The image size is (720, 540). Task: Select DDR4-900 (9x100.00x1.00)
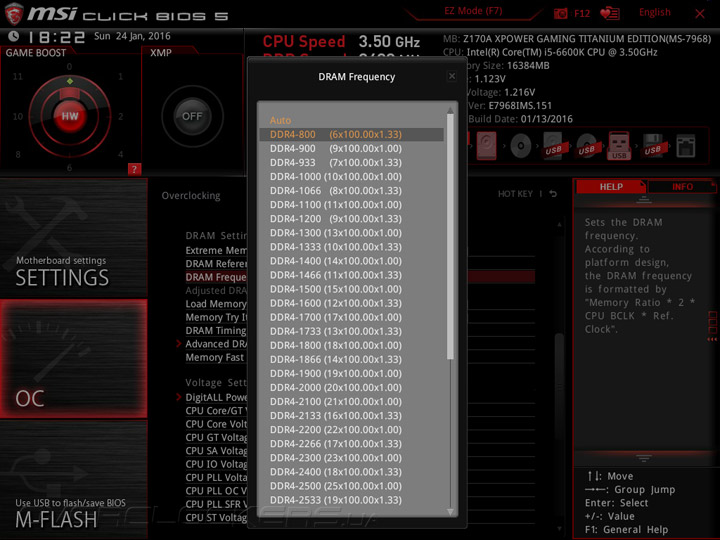[351, 148]
